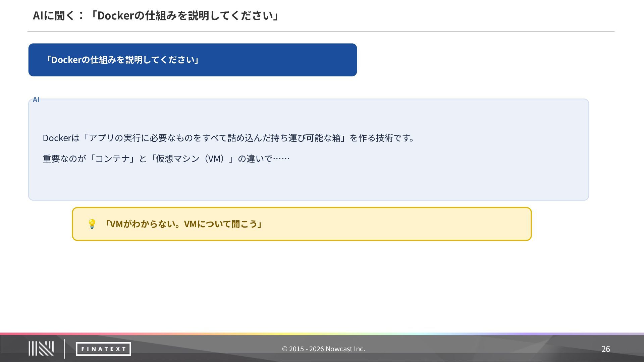
Task: Click the lightbulb icon in yellow box
Action: click(92, 224)
